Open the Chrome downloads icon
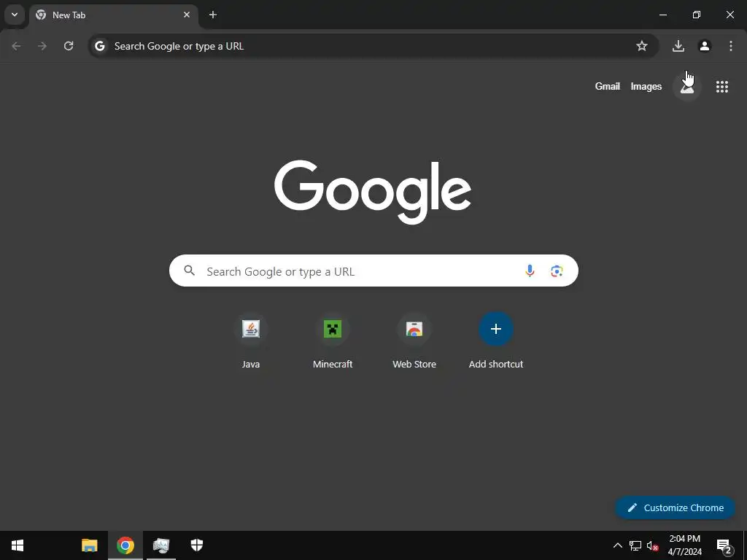This screenshot has height=560, width=747. pos(678,46)
